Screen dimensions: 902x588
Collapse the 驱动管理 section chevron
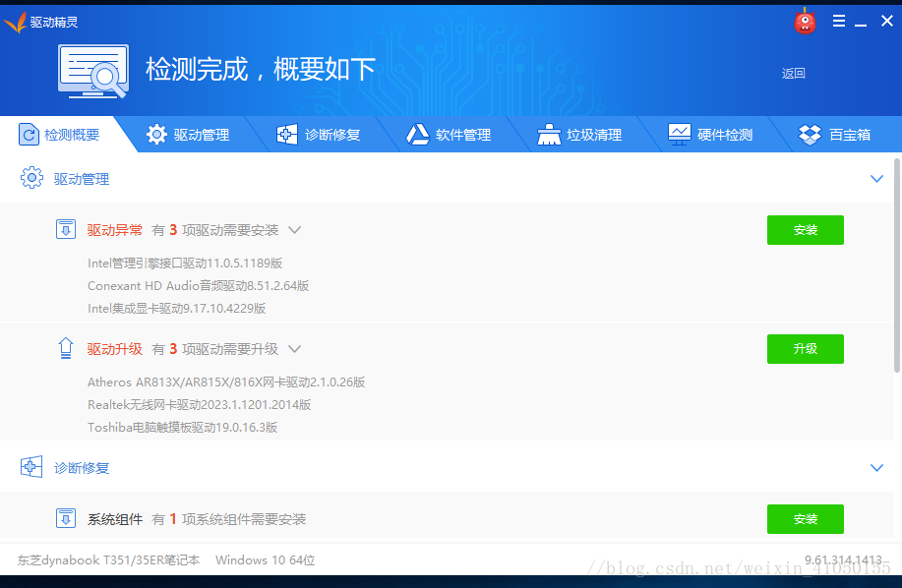[876, 179]
